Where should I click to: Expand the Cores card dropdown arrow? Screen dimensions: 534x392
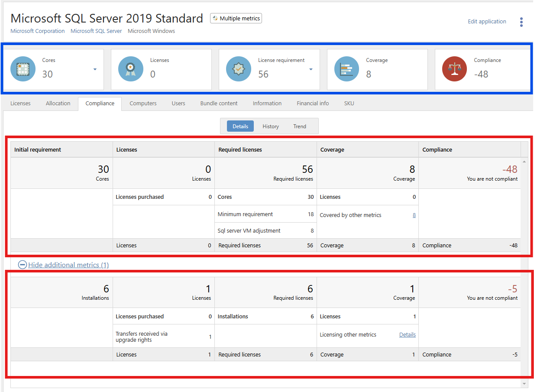[95, 69]
